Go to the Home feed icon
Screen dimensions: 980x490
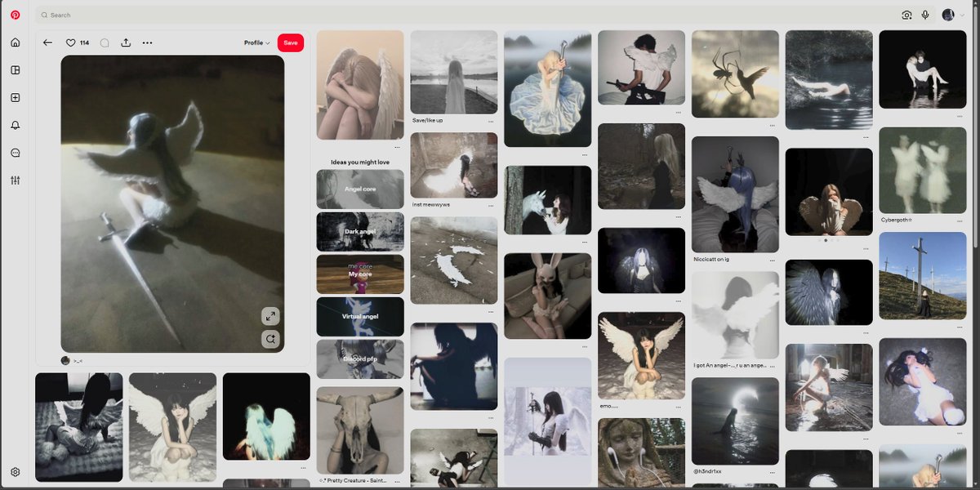coord(15,42)
